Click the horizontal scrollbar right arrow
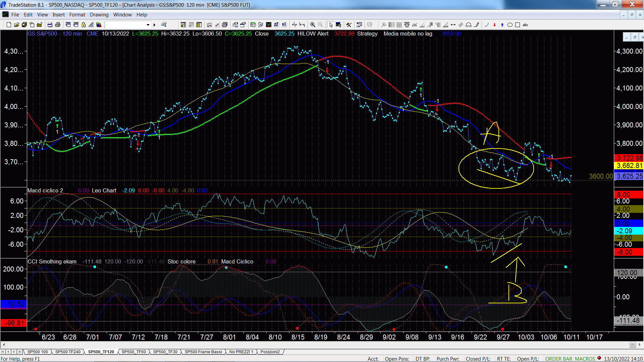 point(640,345)
